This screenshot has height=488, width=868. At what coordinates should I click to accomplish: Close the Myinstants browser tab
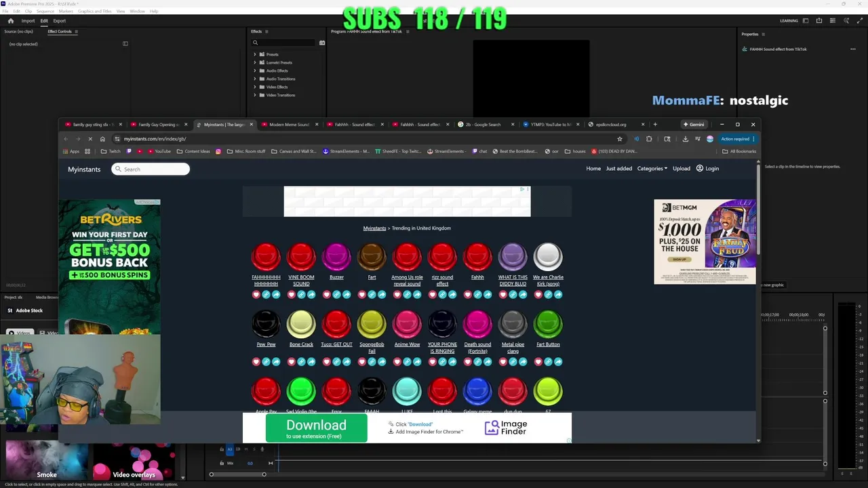click(252, 125)
